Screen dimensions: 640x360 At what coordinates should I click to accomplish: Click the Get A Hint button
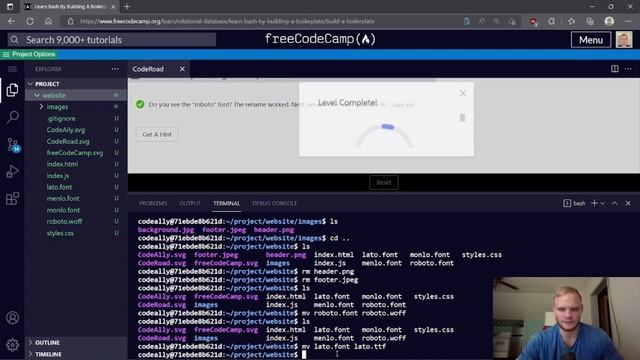click(157, 134)
